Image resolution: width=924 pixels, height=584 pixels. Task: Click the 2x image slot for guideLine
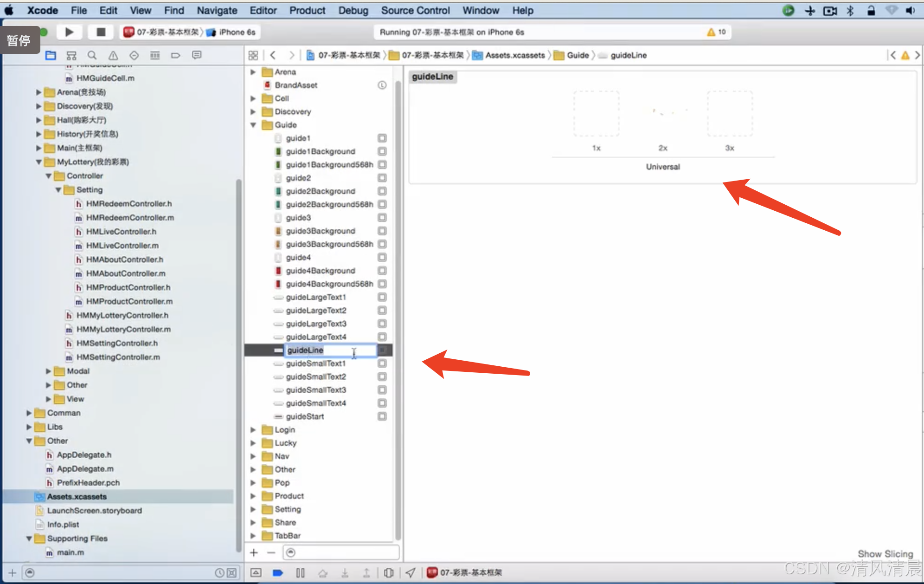(x=663, y=114)
